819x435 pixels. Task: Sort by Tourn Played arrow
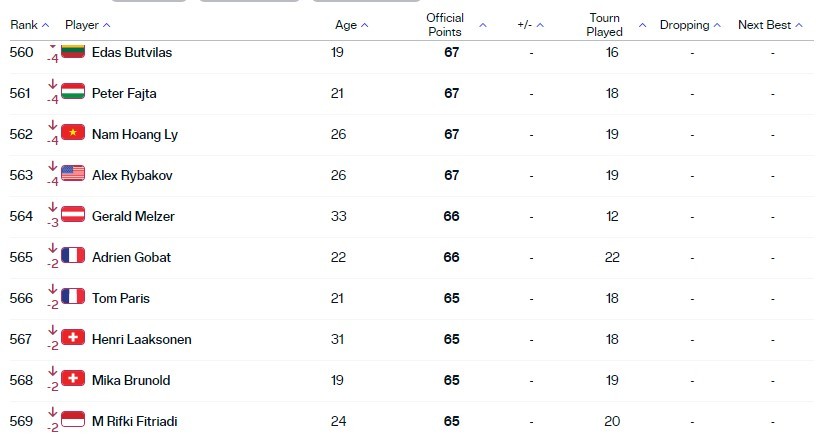coord(642,25)
